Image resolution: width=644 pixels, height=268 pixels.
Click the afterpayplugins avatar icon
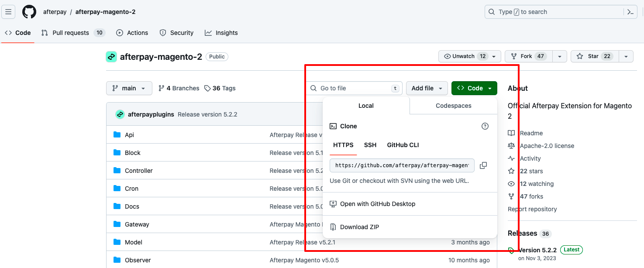click(x=120, y=114)
